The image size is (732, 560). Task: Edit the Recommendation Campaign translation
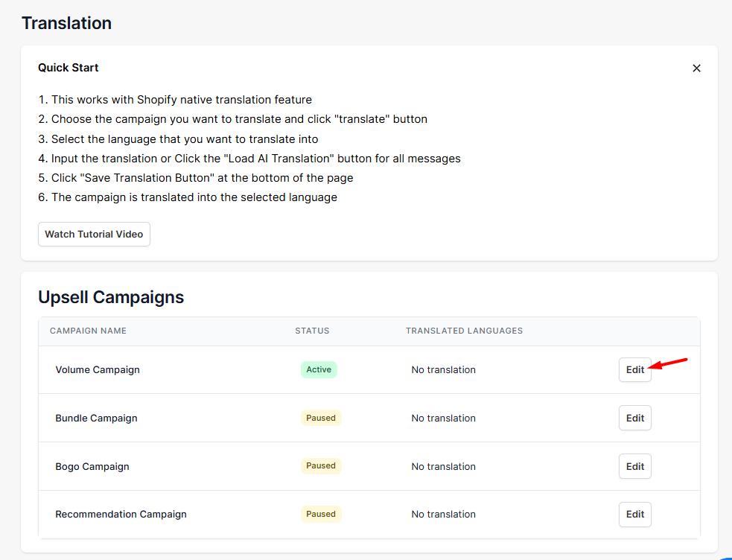pos(635,515)
